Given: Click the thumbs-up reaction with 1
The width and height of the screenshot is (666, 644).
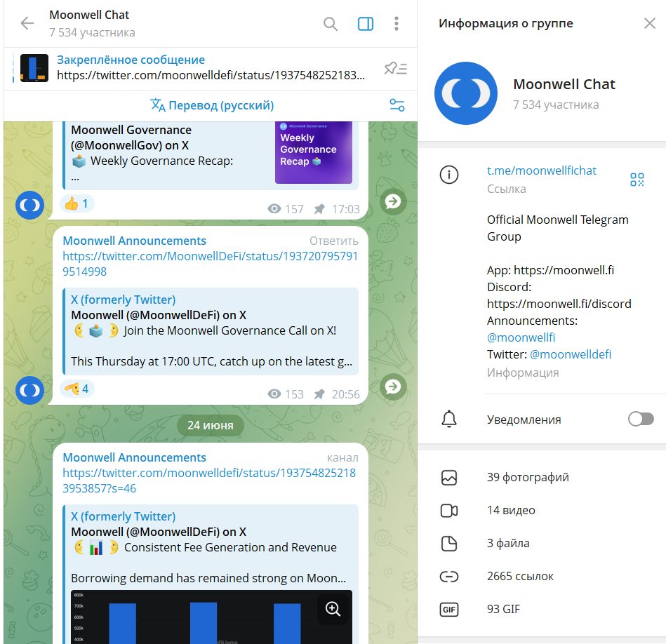Looking at the screenshot, I should click(77, 203).
